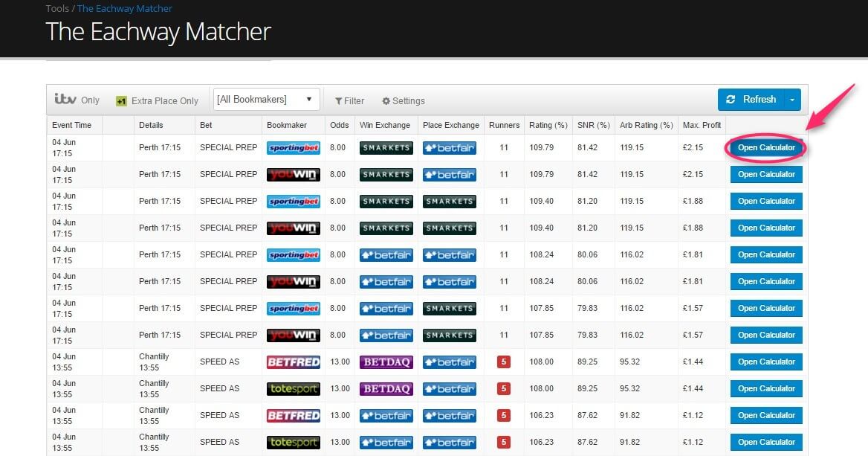This screenshot has width=868, height=456.
Task: Select SPEED AS bet in totesport 108.00 row
Action: (220, 388)
